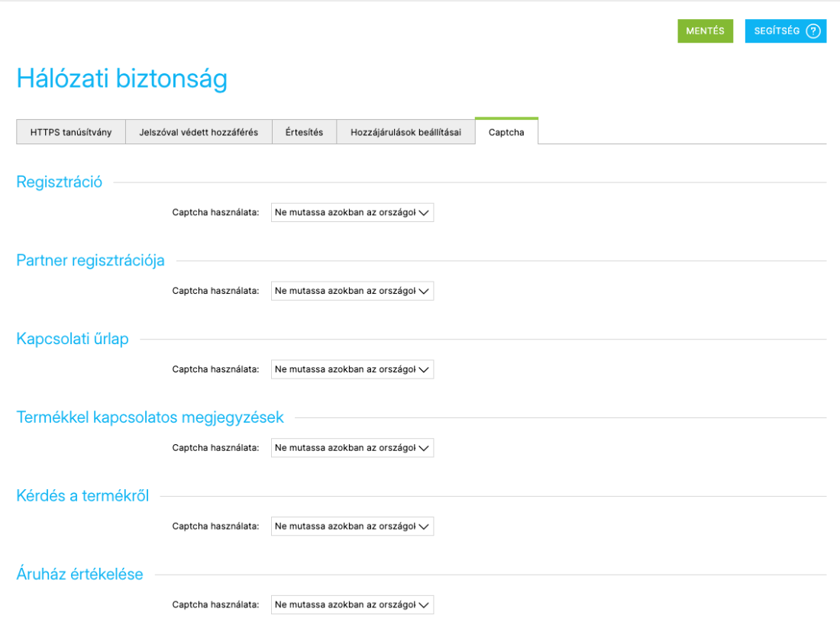The width and height of the screenshot is (840, 641).
Task: Click the Áruház értékelése section heading
Action: tap(80, 574)
